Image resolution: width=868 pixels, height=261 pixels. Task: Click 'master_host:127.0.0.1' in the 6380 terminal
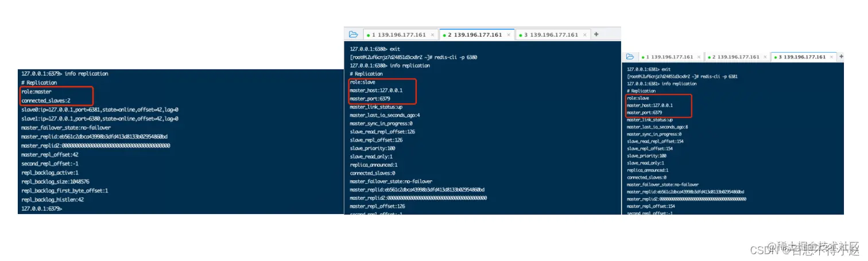click(x=376, y=90)
